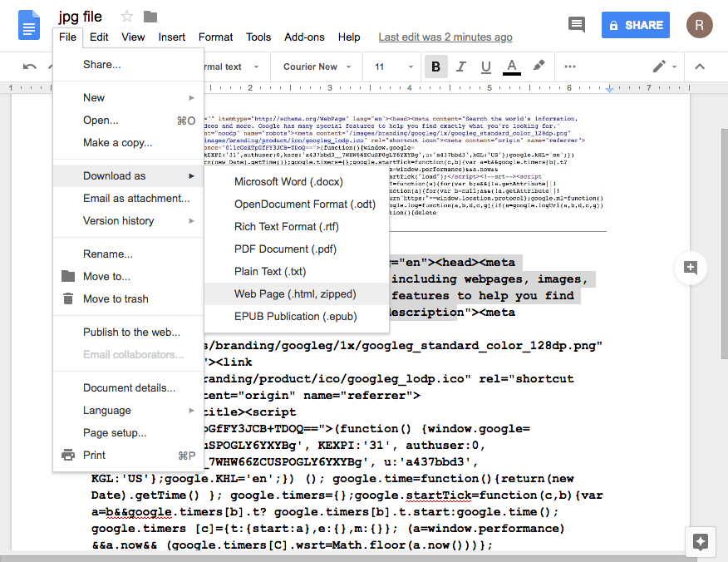The width and height of the screenshot is (728, 562).
Task: Expand the Language submenu
Action: [x=129, y=410]
